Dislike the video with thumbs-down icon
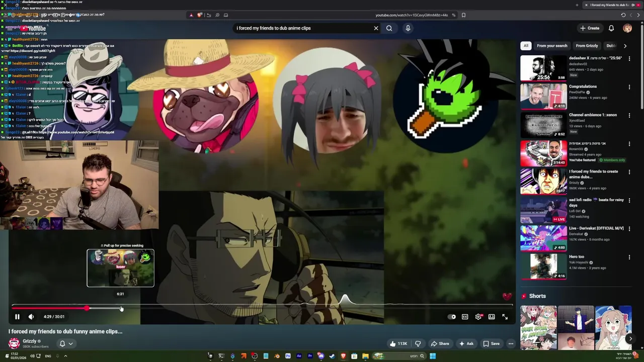644x362 pixels. pos(418,344)
